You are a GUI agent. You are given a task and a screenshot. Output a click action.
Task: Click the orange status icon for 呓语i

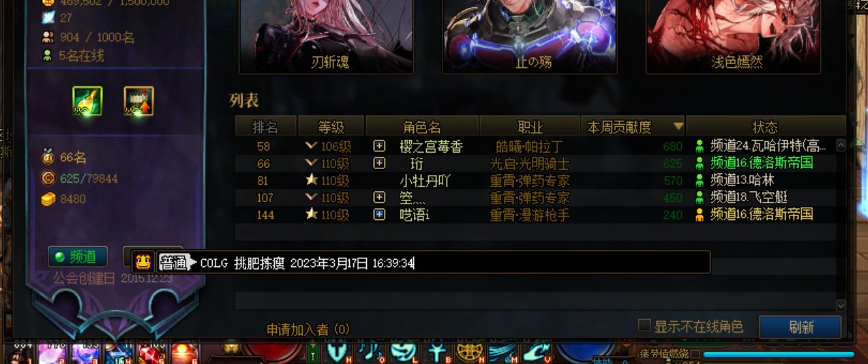coord(700,214)
